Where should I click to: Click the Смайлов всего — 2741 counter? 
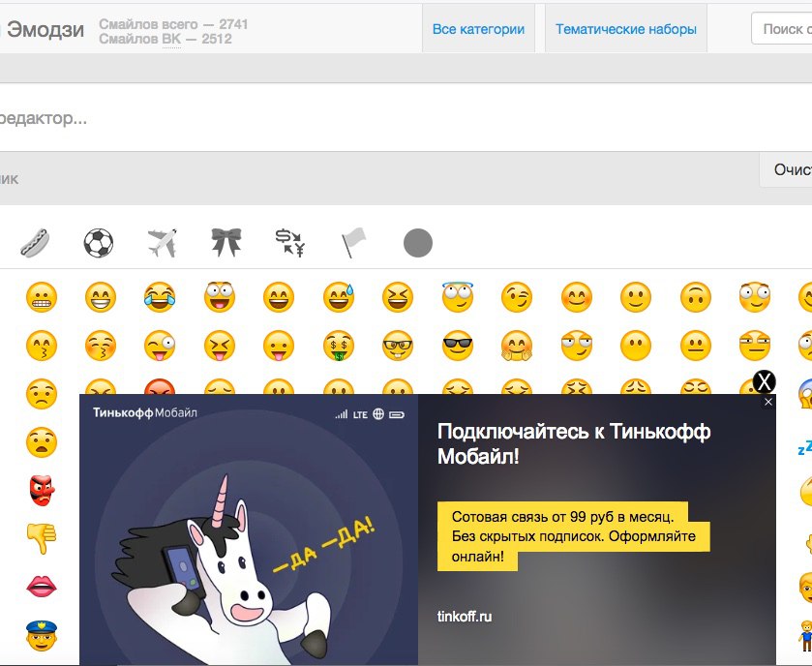(x=173, y=24)
